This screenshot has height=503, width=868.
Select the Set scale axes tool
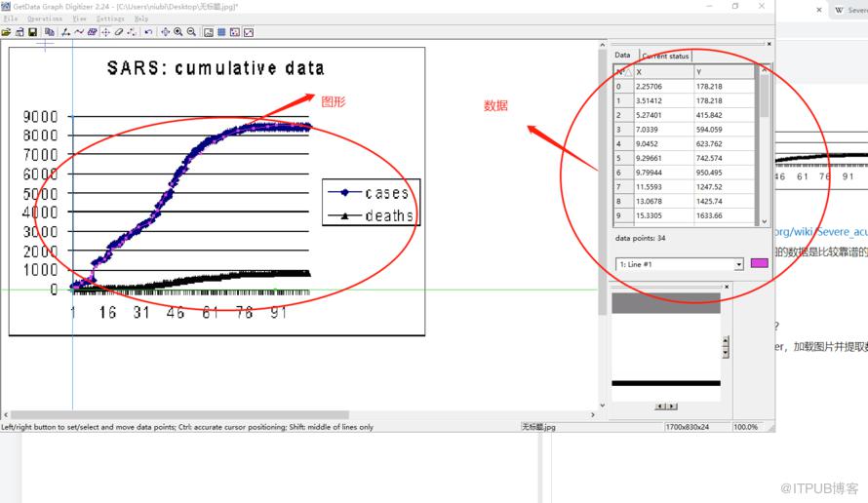[x=65, y=32]
